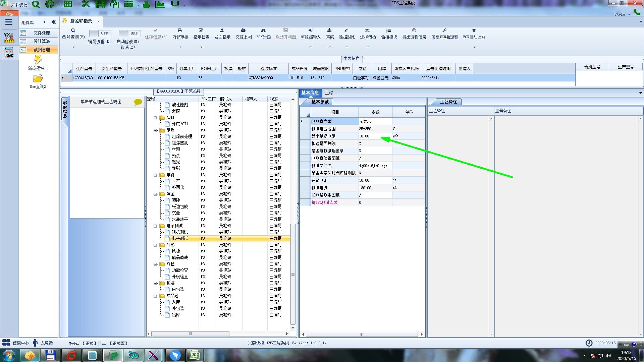This screenshot has width=644, height=362.
Task: Toggle the 编写流程 OFF switch
Action: 100,33
